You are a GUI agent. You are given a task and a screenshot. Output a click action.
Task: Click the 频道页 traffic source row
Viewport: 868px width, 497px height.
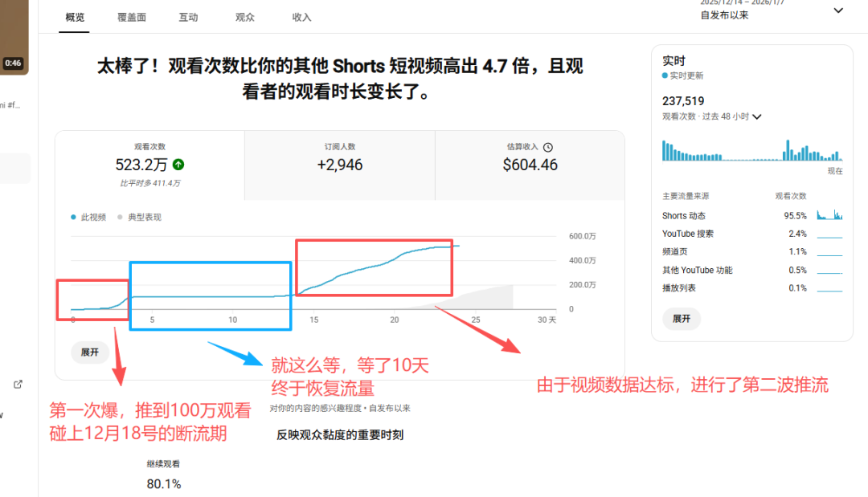tap(752, 251)
